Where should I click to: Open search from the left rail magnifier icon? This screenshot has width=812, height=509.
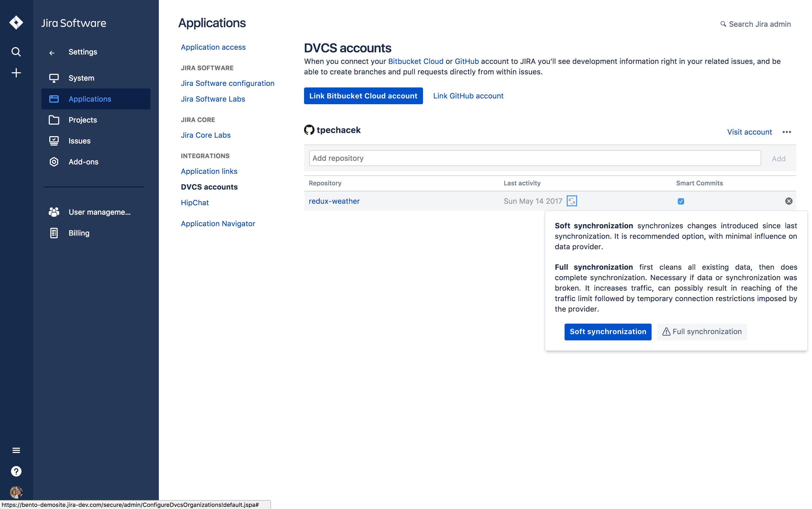pyautogui.click(x=16, y=52)
